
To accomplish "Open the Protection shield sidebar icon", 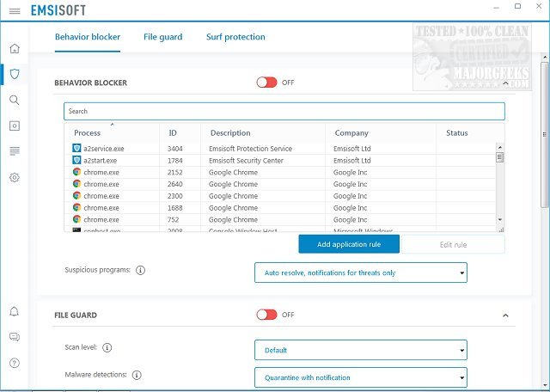I will click(x=14, y=74).
